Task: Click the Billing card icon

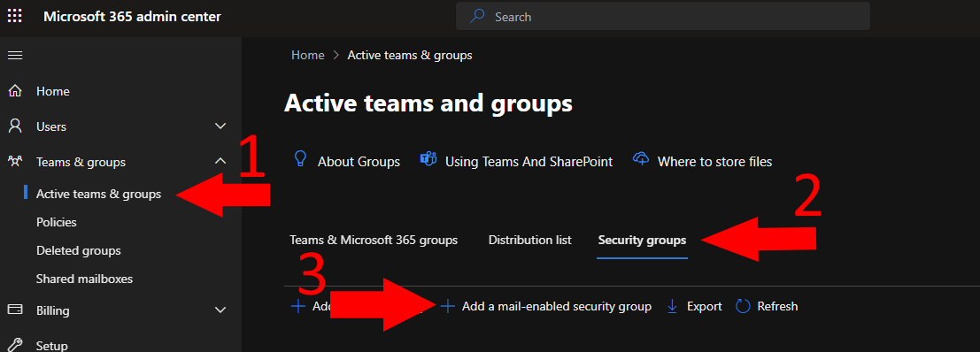Action: click(x=15, y=310)
